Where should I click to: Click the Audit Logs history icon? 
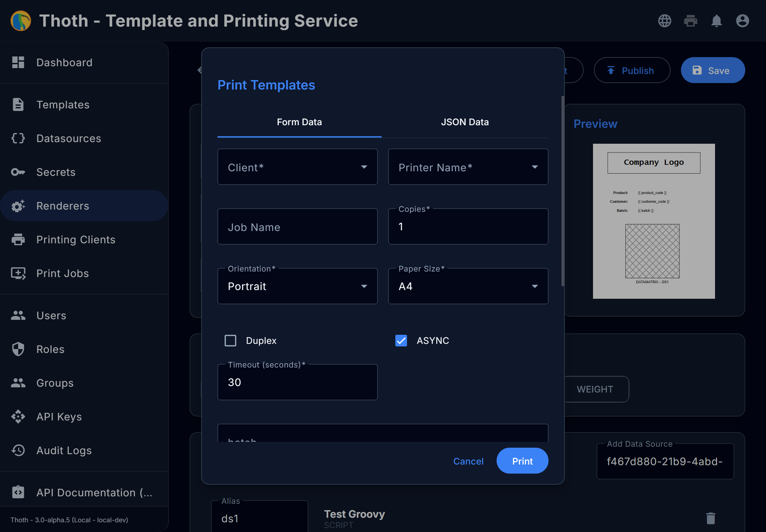click(x=18, y=450)
